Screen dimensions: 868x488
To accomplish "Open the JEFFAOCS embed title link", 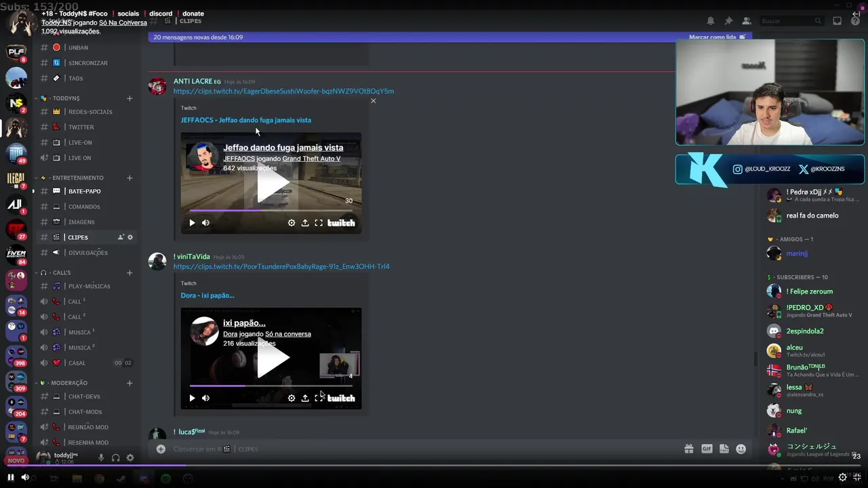I will pos(246,121).
